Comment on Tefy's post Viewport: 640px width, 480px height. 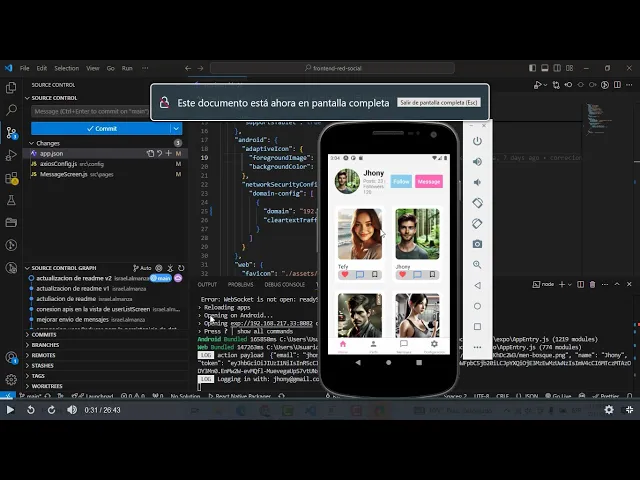(360, 275)
